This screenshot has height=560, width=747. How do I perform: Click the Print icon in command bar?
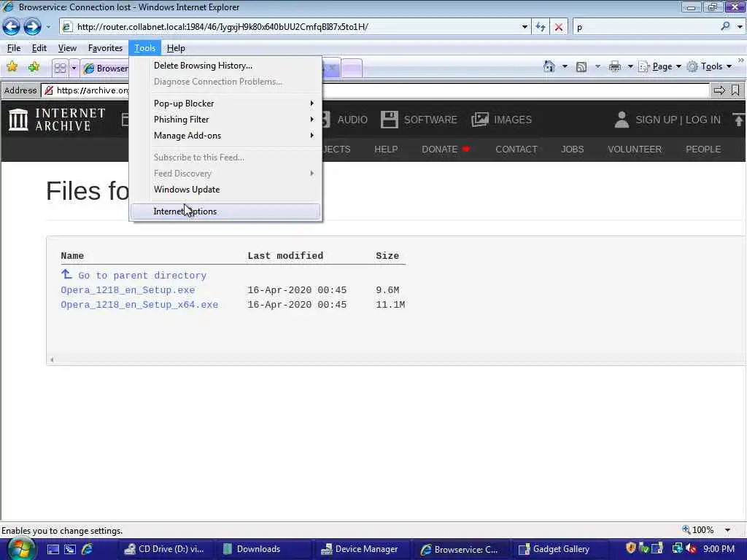615,66
